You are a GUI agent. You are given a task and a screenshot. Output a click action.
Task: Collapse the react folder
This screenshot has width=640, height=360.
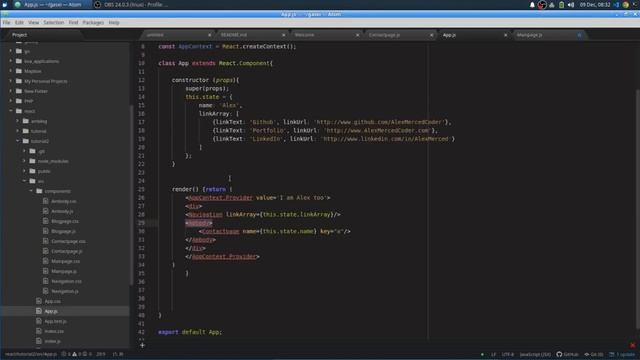[x=11, y=111]
